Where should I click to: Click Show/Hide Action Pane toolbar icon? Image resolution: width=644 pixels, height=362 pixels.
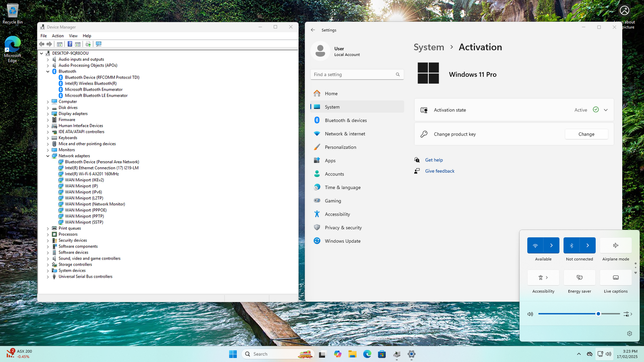pyautogui.click(x=78, y=44)
